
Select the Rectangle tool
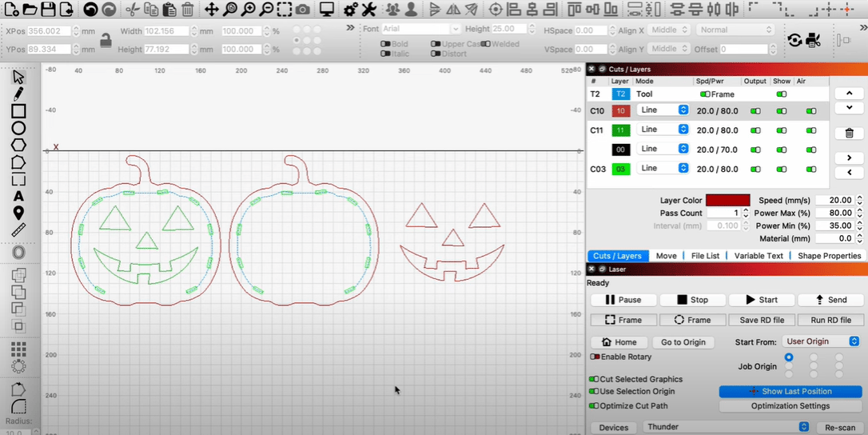[18, 111]
